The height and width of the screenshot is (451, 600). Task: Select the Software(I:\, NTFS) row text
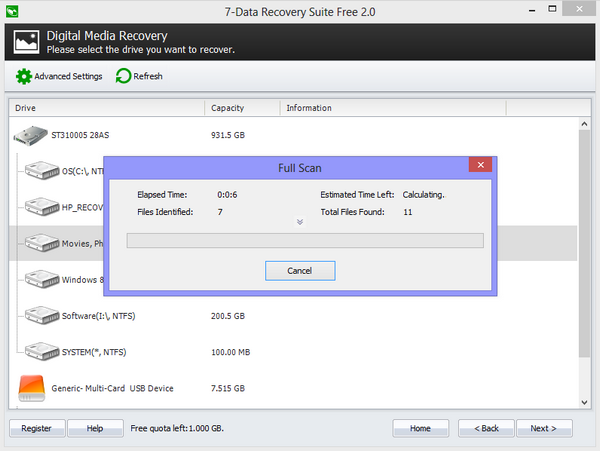click(x=99, y=316)
